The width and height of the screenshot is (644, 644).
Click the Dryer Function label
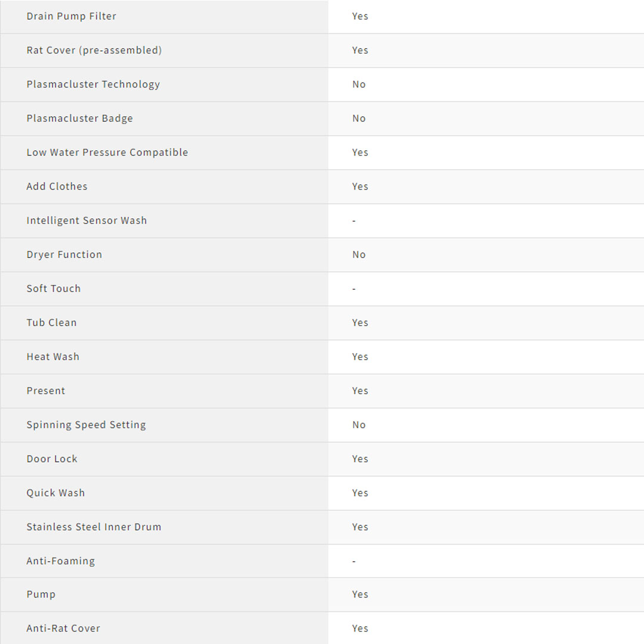(64, 254)
